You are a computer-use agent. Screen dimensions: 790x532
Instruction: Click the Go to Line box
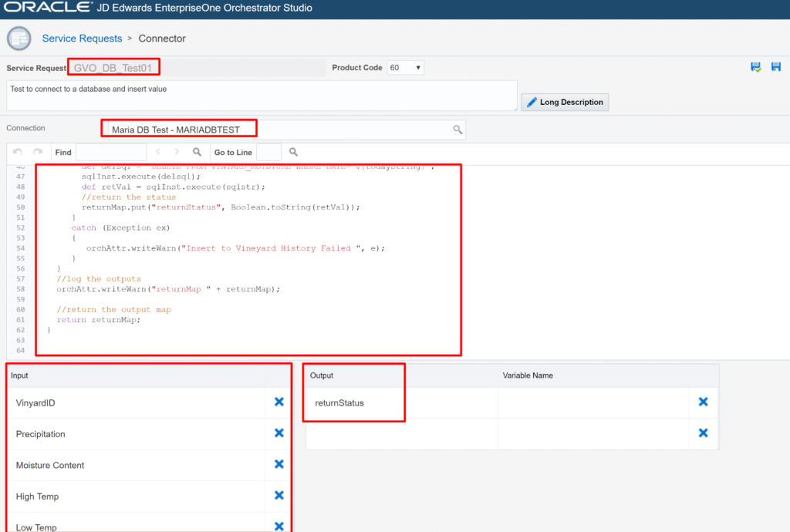(x=268, y=152)
